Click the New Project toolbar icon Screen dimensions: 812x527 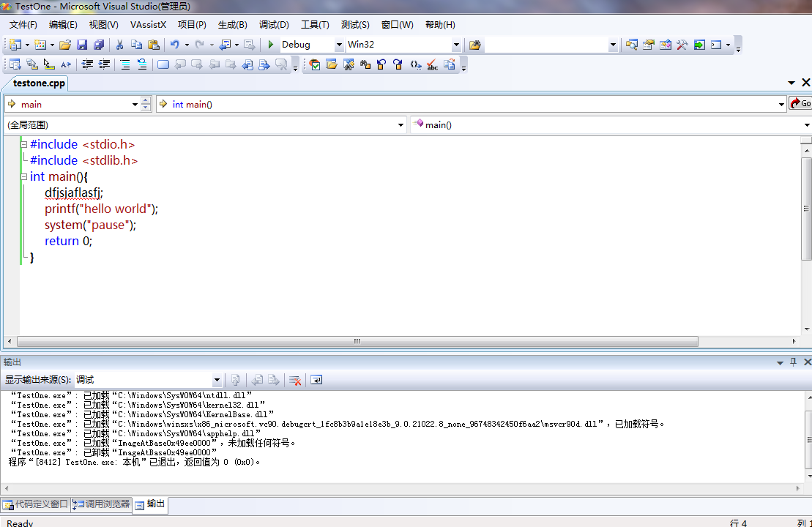pyautogui.click(x=15, y=45)
